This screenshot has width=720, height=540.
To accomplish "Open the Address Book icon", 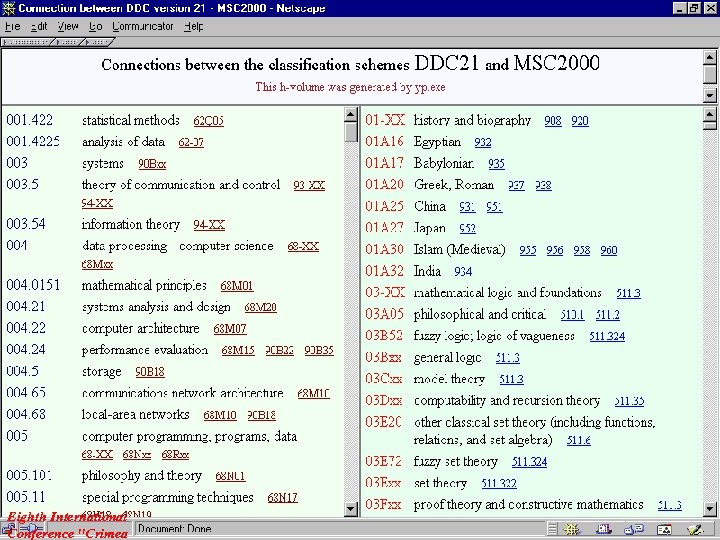I will click(664, 529).
